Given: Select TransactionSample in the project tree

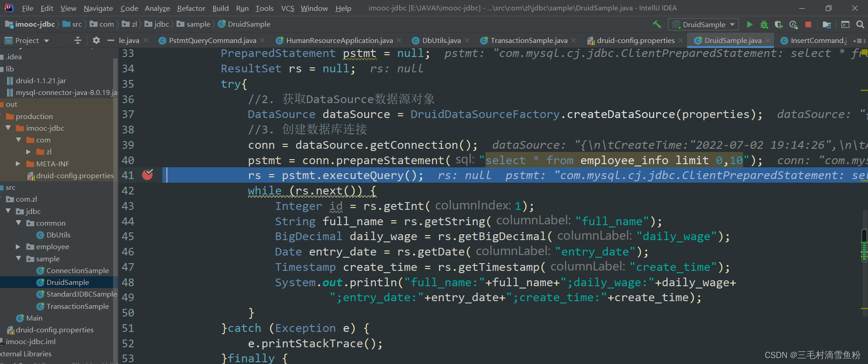Looking at the screenshot, I should (77, 306).
